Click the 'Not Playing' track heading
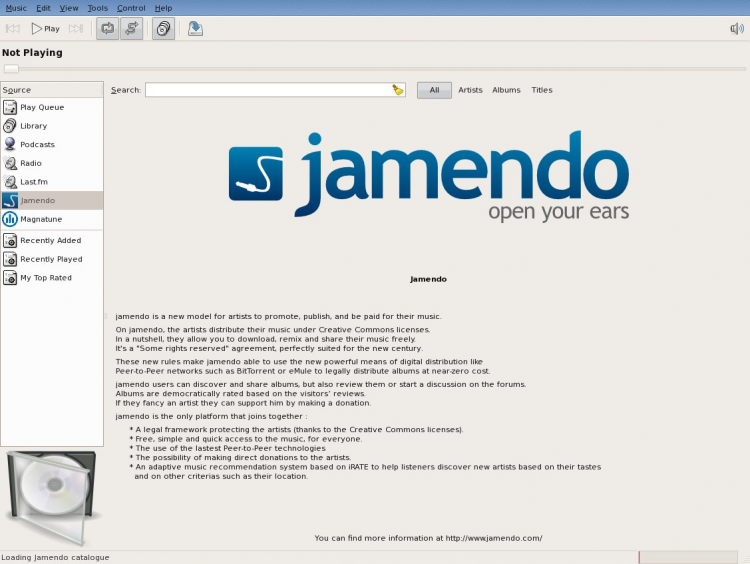Viewport: 750px width, 564px height. 32,53
